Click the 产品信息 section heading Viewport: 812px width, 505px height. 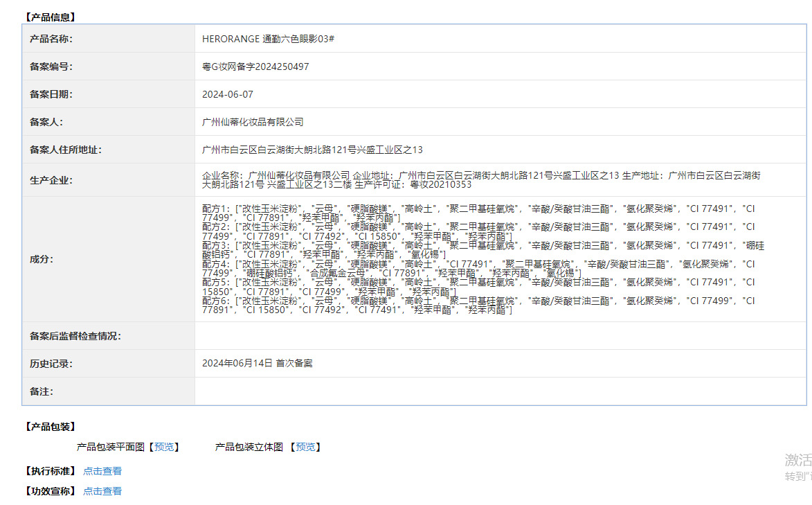[51, 17]
